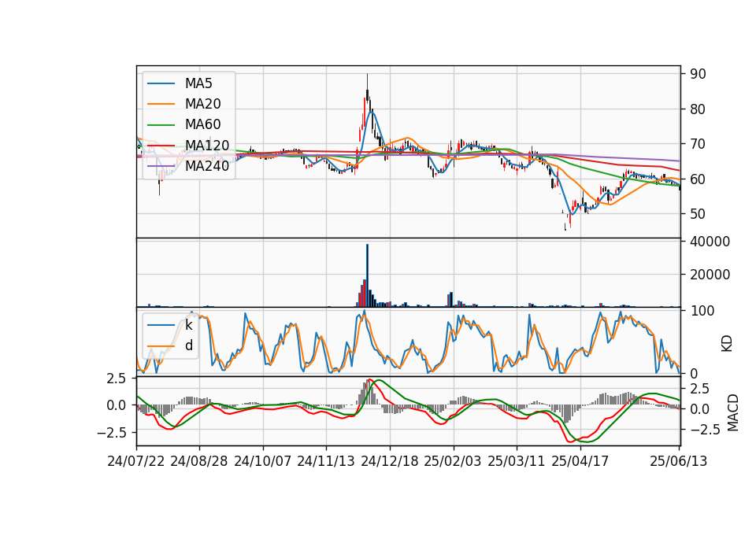Viewport: 756px width, 543px height.
Task: Click the blue MA5 legend line sample
Action: (x=161, y=84)
